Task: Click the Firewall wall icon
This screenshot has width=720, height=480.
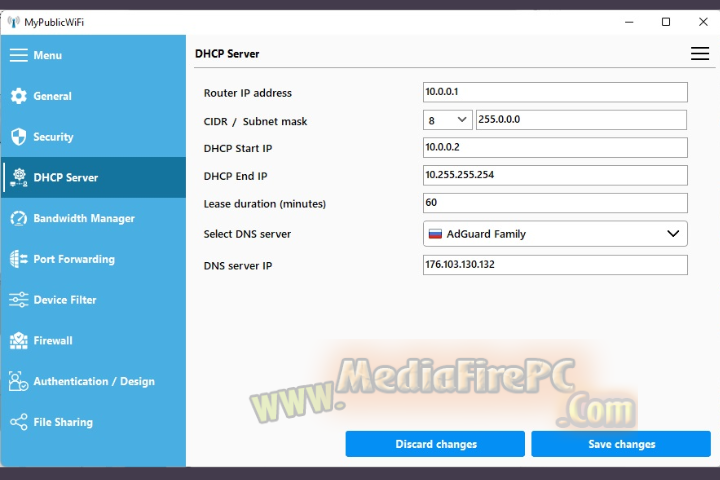Action: point(19,340)
